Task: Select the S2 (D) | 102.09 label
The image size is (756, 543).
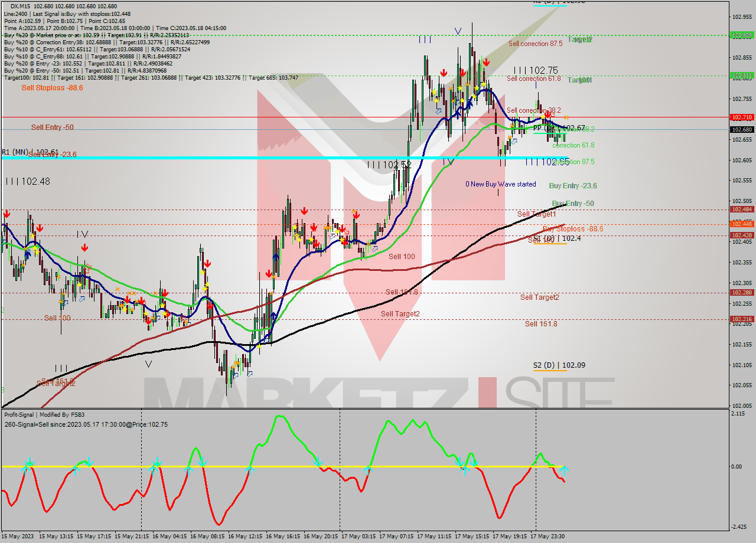Action: pos(559,365)
